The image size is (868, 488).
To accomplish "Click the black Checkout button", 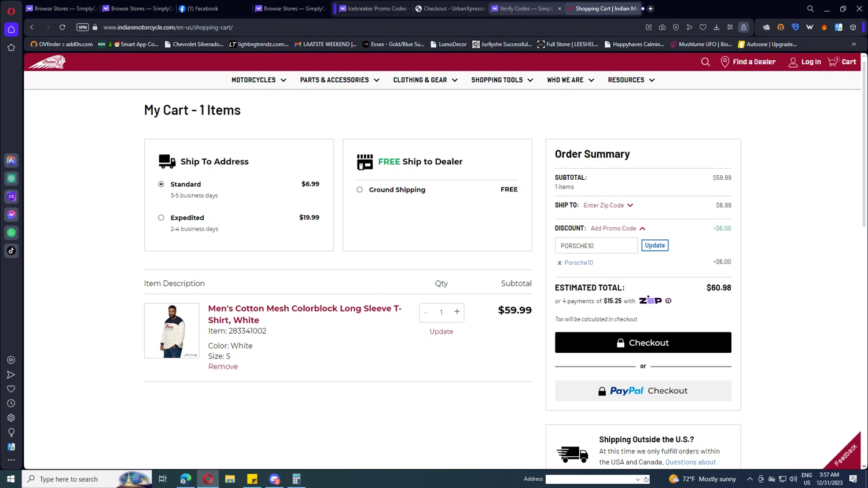I will (x=643, y=343).
